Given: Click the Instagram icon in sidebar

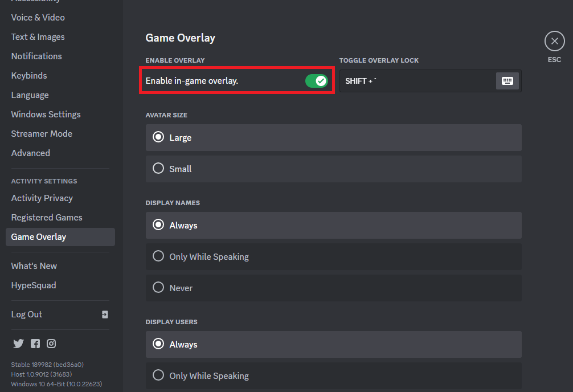Looking at the screenshot, I should tap(51, 344).
